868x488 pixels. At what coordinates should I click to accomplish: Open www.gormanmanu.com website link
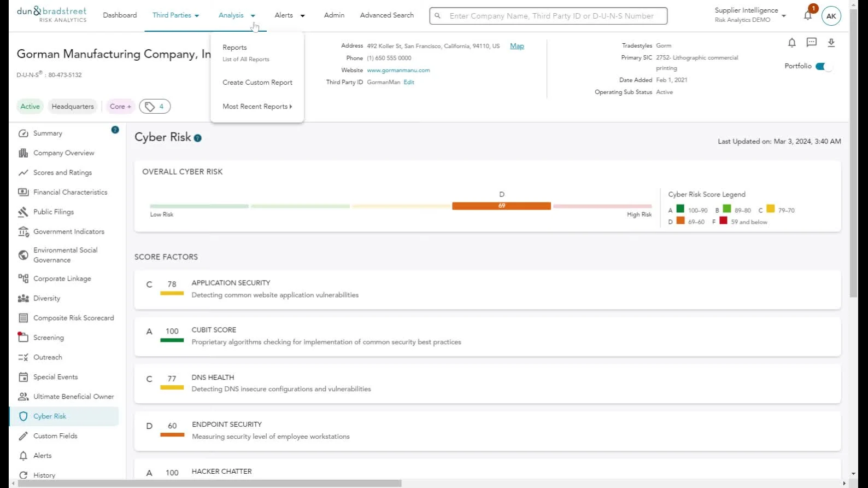(x=398, y=70)
